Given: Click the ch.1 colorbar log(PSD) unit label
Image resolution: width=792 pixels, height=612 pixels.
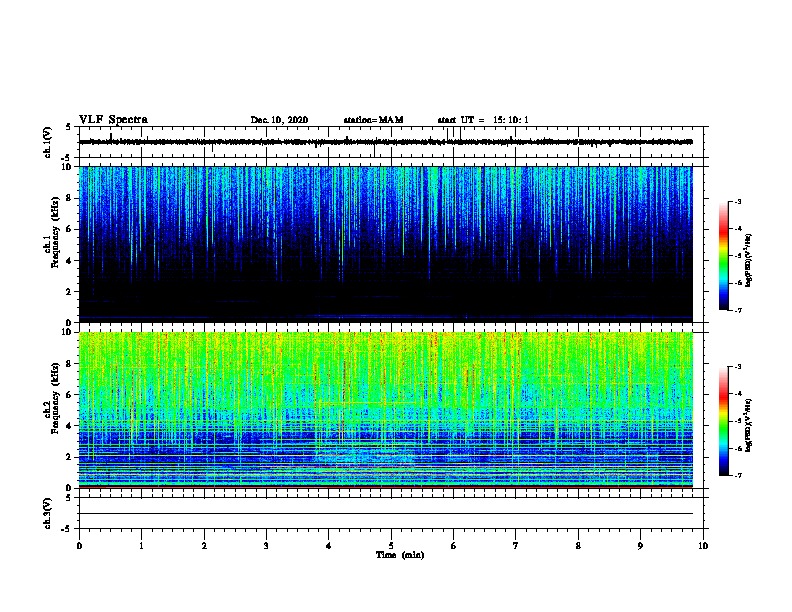Looking at the screenshot, I should (x=748, y=260).
